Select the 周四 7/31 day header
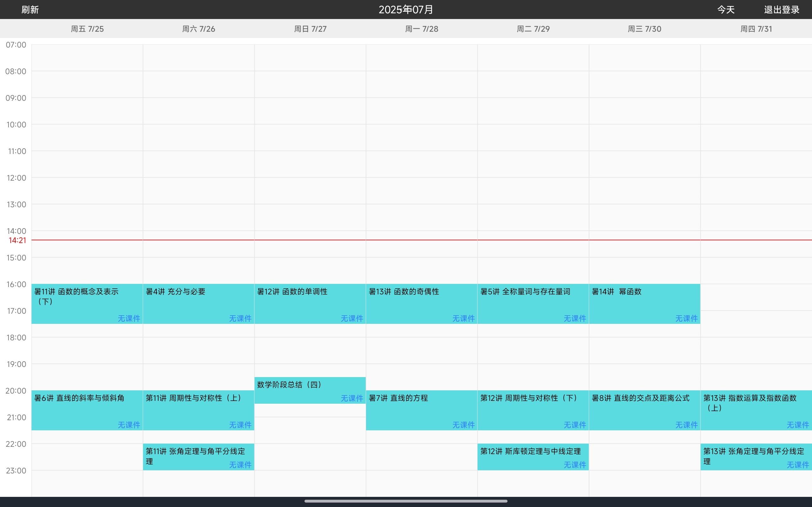Viewport: 812px width, 507px height. (756, 29)
